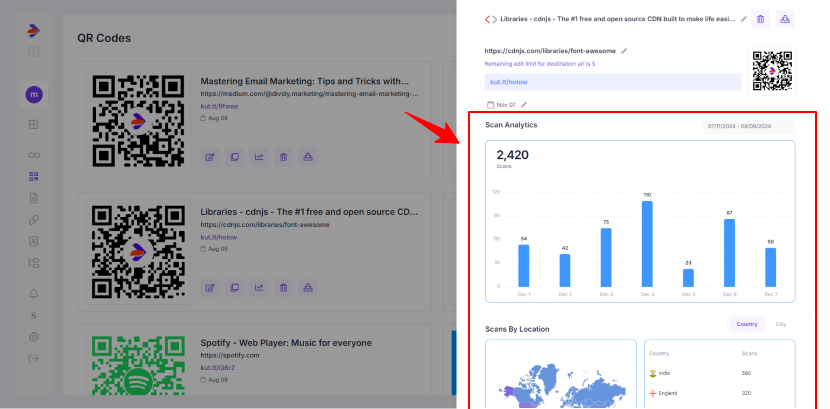Image resolution: width=830 pixels, height=409 pixels.
Task: View analytics for Mastering Email Marketing QR
Action: point(259,157)
